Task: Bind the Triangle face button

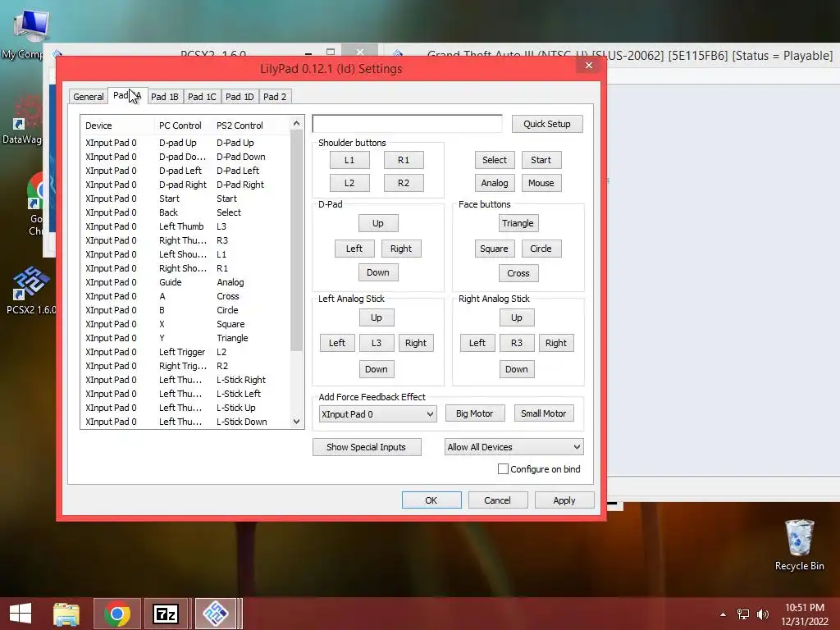Action: pyautogui.click(x=518, y=223)
